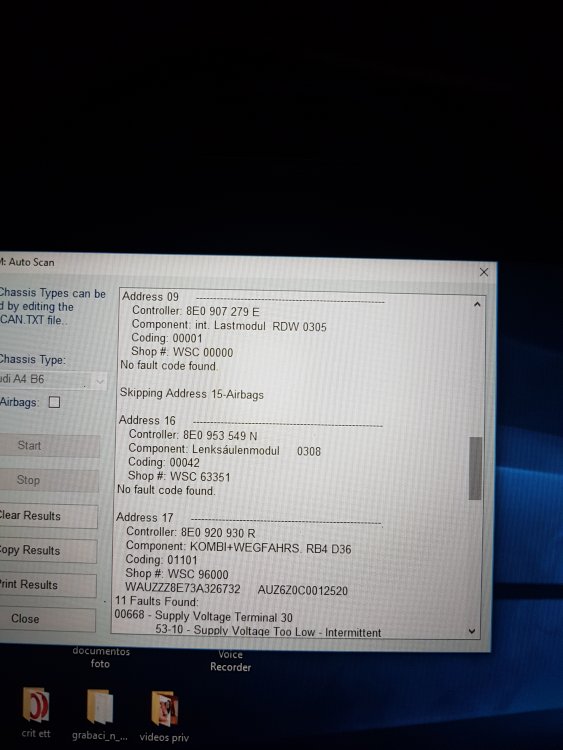
Task: Close the Auto Scan window with X
Action: 484,272
